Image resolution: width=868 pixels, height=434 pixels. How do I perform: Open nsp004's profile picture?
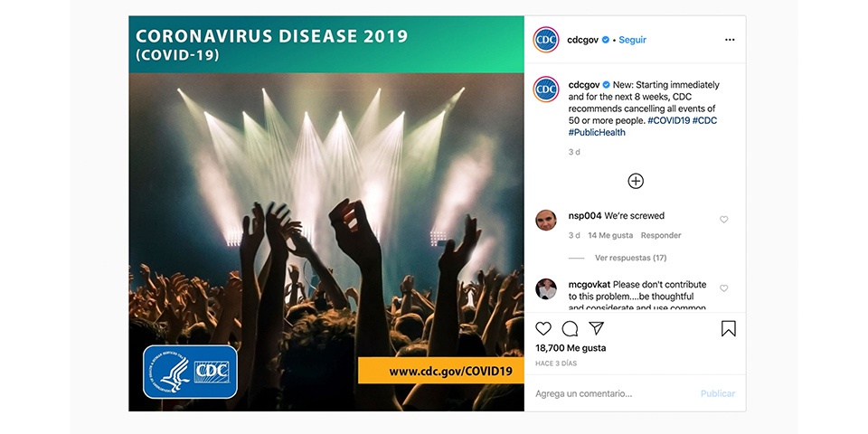tap(546, 221)
